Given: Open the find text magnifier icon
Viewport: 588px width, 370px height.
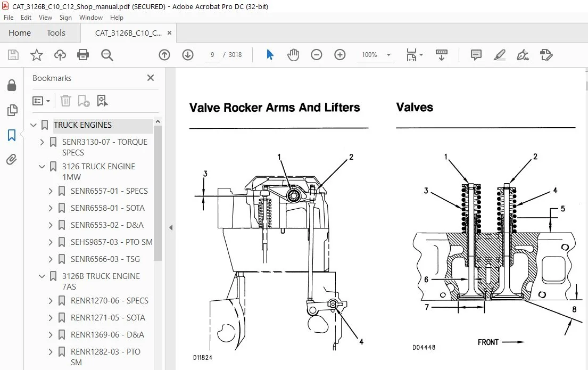Looking at the screenshot, I should click(x=107, y=55).
